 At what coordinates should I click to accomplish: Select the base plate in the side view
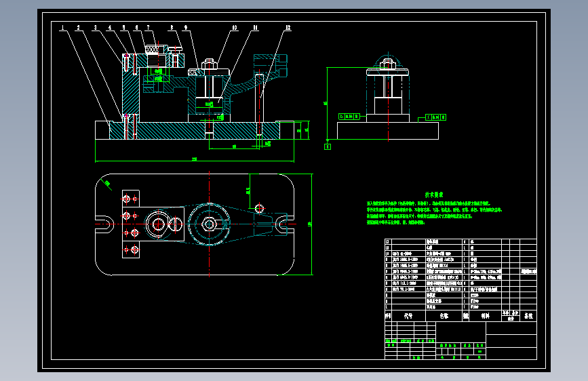pyautogui.click(x=388, y=131)
